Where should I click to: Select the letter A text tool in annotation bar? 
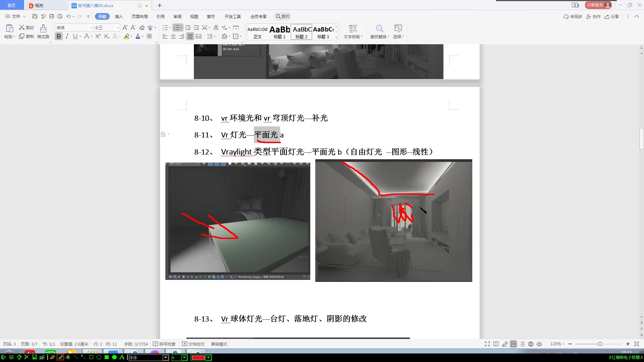point(122,357)
